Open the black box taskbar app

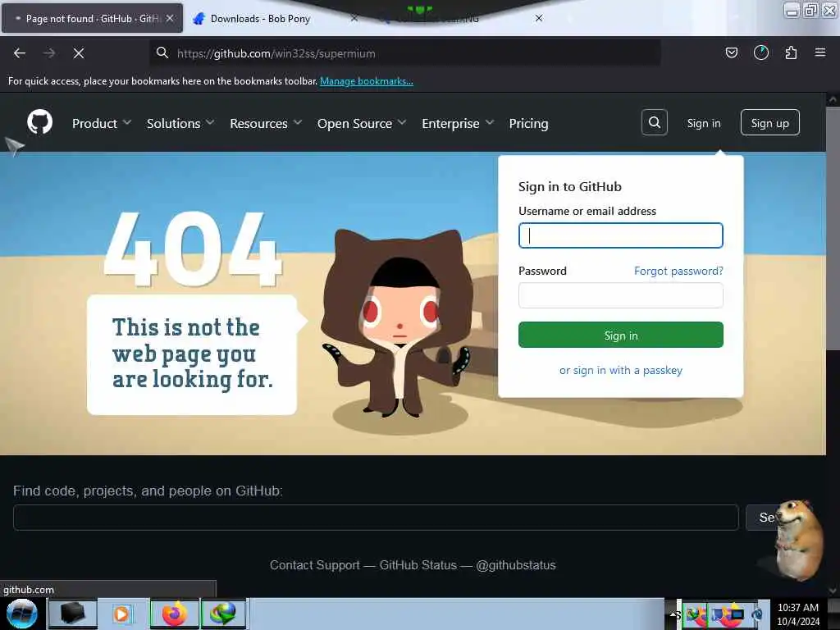tap(72, 614)
